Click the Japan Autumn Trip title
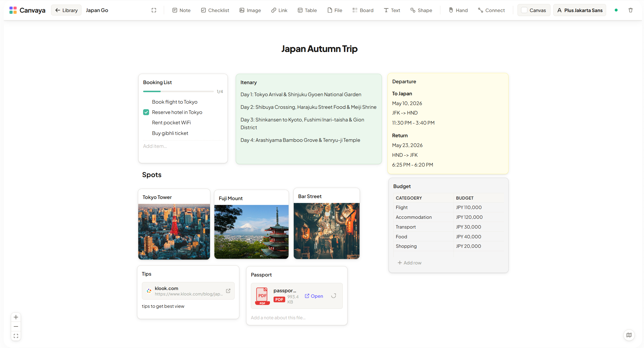 point(319,49)
